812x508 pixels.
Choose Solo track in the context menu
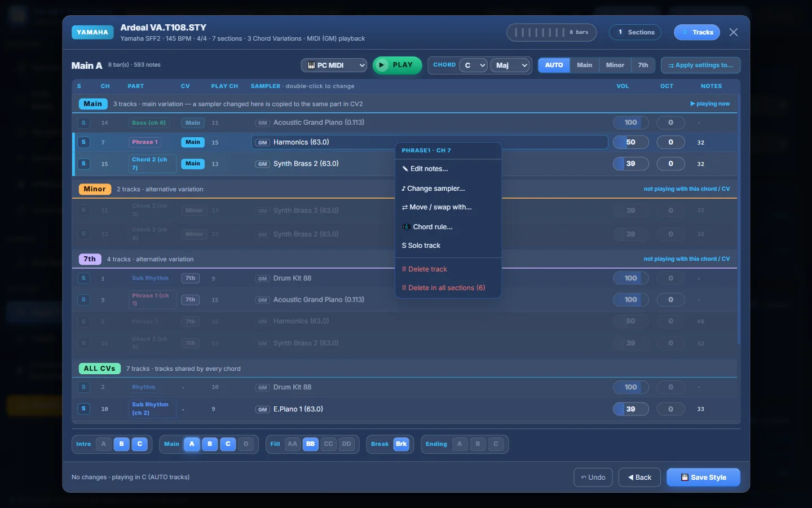pyautogui.click(x=448, y=246)
